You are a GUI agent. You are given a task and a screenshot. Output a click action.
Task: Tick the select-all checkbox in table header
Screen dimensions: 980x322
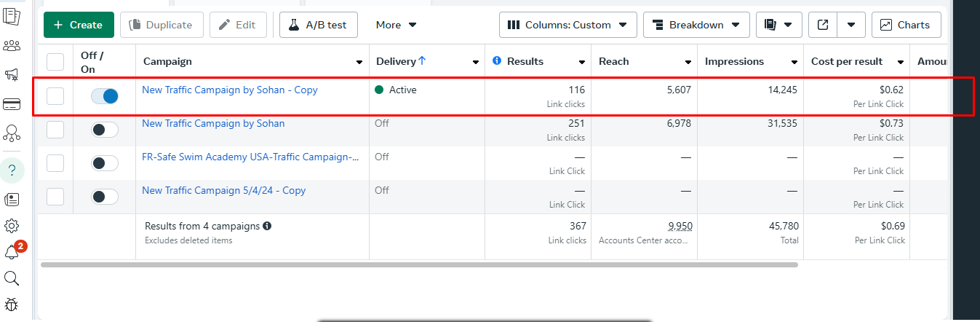click(55, 61)
